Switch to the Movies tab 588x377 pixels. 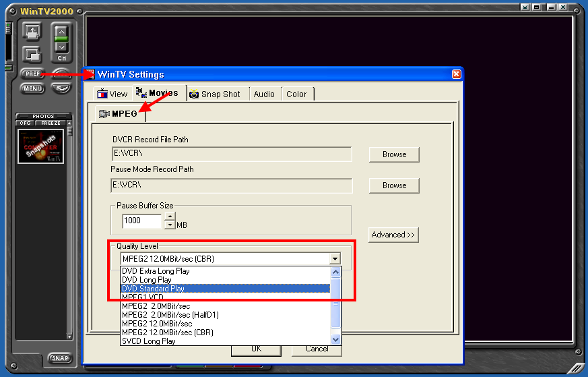click(159, 93)
